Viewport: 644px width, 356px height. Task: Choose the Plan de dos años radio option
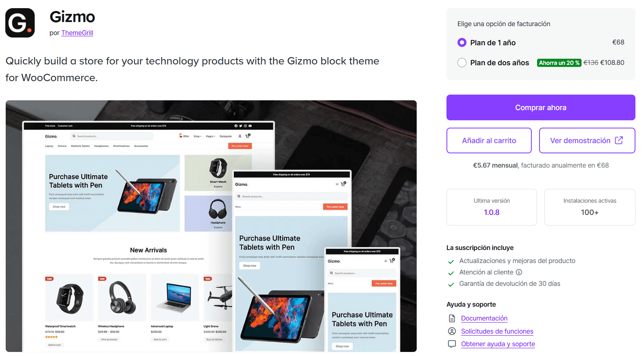coord(462,62)
